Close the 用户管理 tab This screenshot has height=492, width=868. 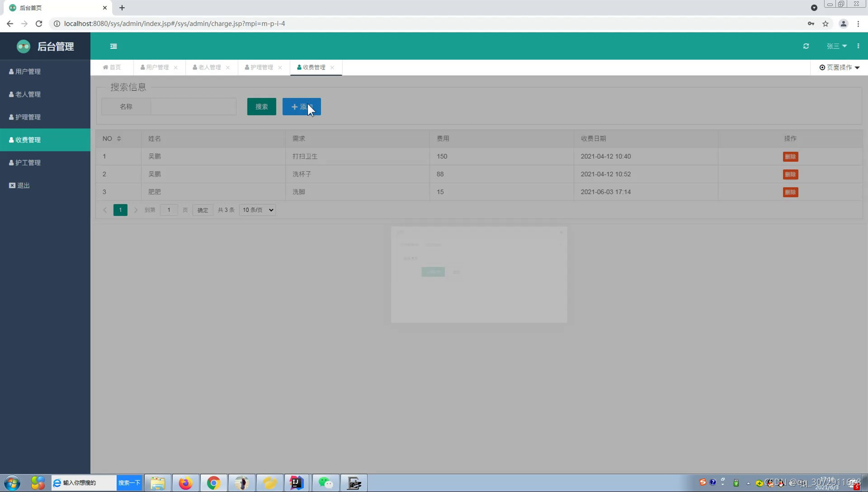coord(176,67)
